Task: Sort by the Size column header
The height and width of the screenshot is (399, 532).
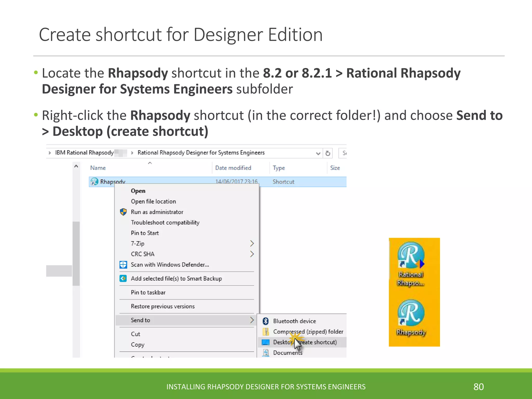Action: (x=335, y=168)
